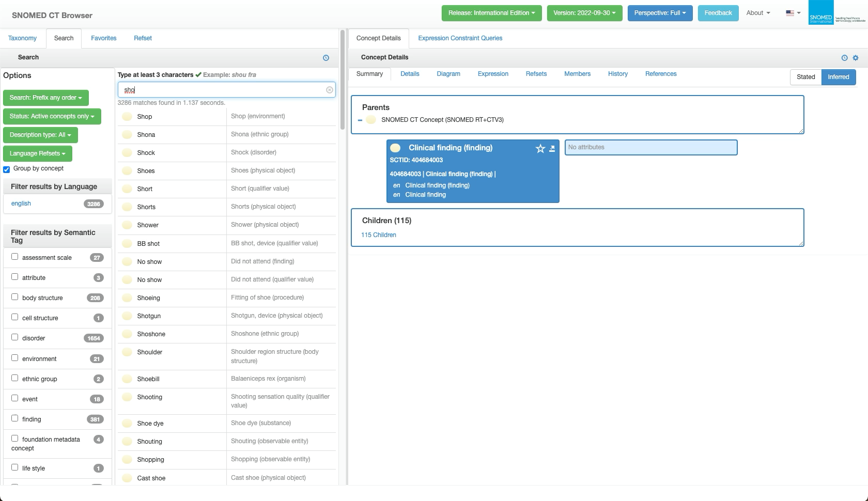Open the History tab

(x=618, y=74)
